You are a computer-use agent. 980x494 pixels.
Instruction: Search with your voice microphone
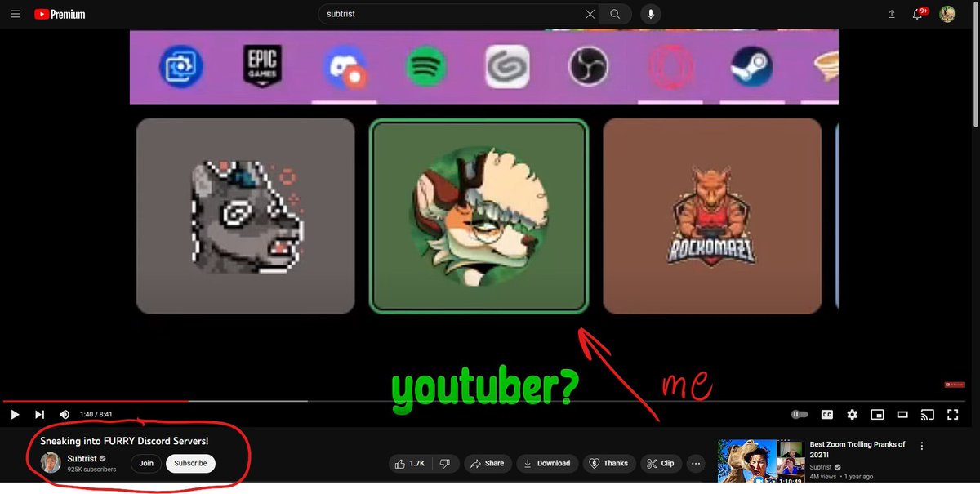point(651,14)
